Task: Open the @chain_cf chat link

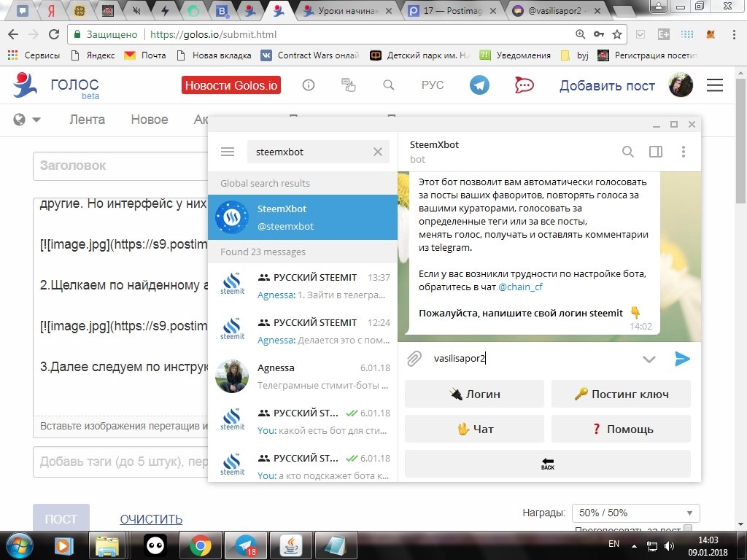Action: [520, 287]
